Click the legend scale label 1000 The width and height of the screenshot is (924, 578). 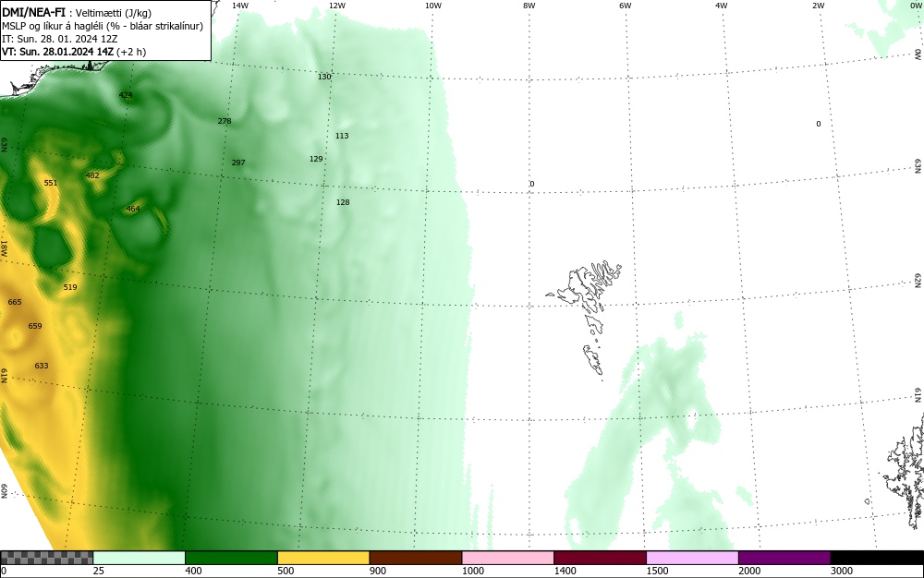click(473, 571)
